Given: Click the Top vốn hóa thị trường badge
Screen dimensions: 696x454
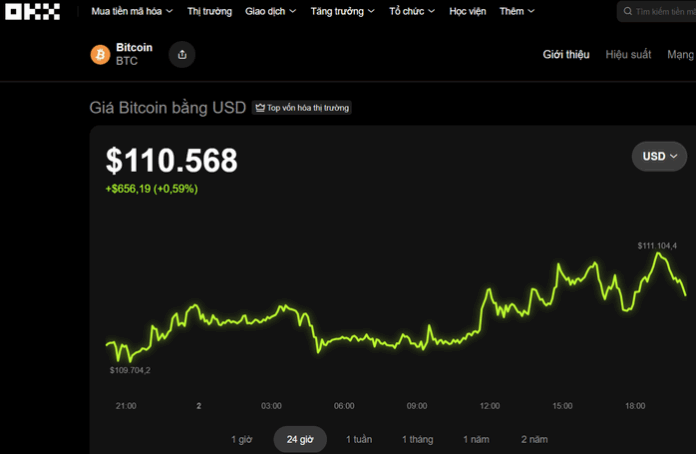Looking at the screenshot, I should [x=302, y=108].
